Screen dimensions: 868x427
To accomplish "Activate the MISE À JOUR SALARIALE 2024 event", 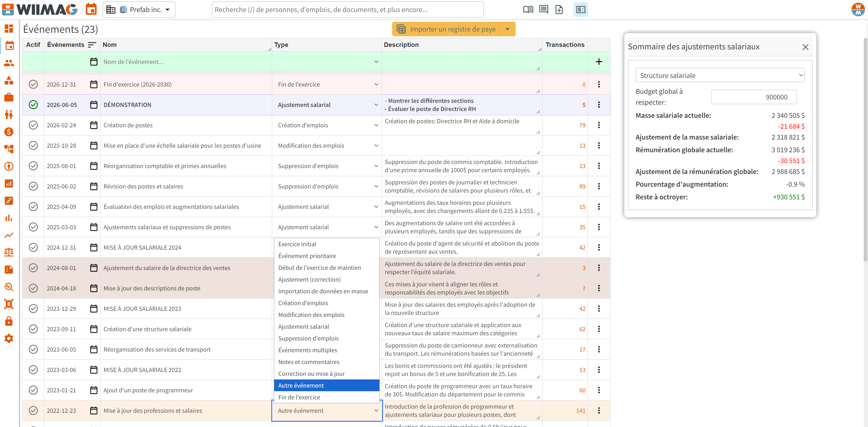I will 33,248.
